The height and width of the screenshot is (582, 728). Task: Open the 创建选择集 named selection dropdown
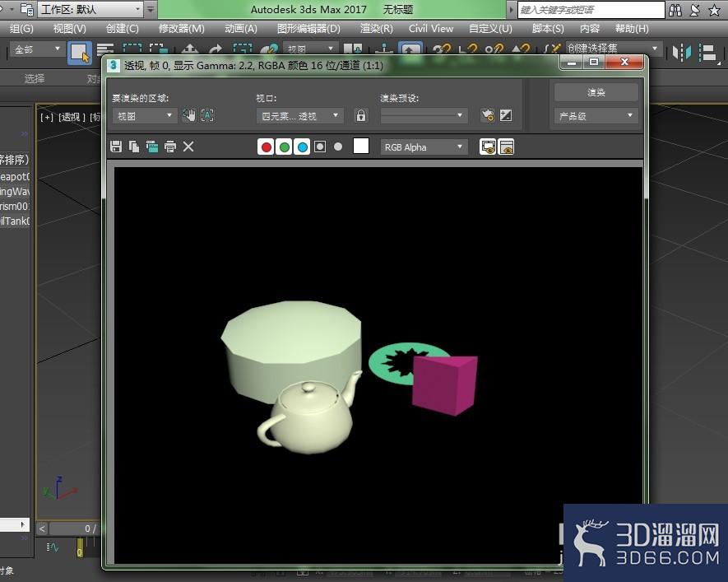coord(613,49)
